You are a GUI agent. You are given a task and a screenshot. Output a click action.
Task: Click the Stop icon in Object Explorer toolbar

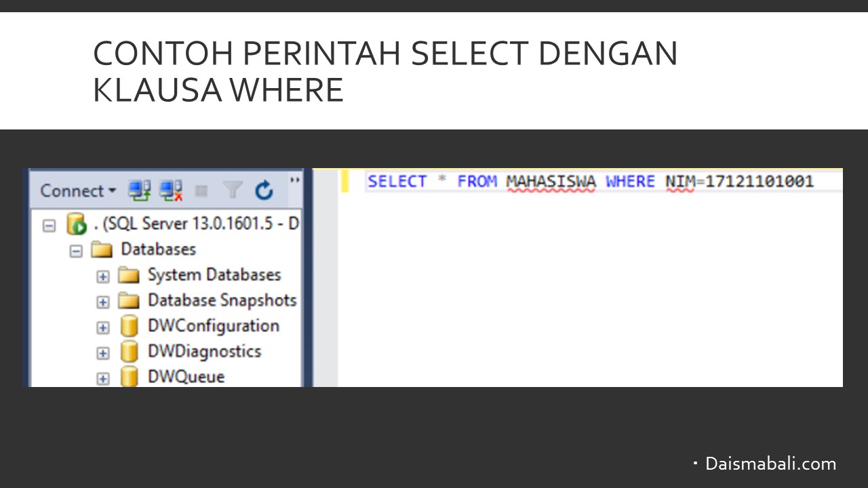tap(201, 191)
